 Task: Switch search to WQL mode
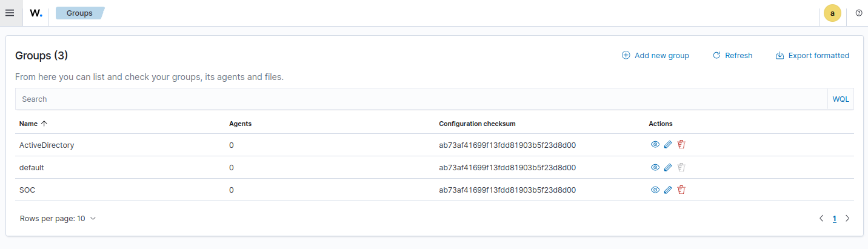841,99
